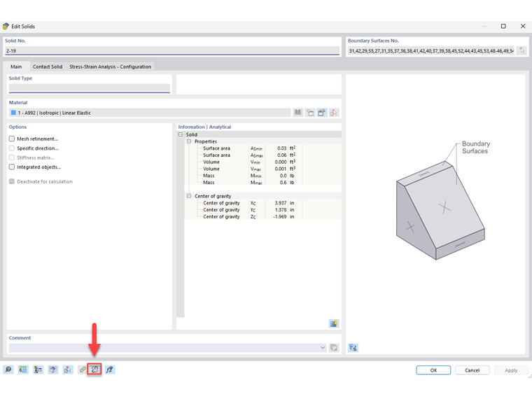Click the information table export icon

(x=334, y=323)
